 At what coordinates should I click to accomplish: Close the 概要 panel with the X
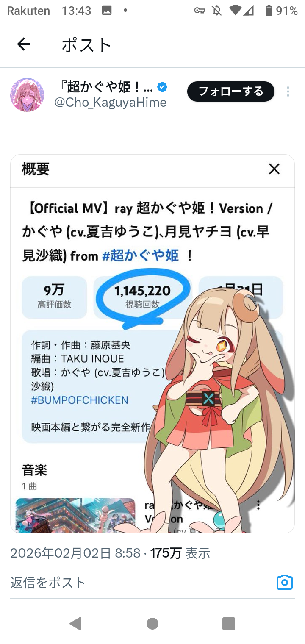(274, 169)
